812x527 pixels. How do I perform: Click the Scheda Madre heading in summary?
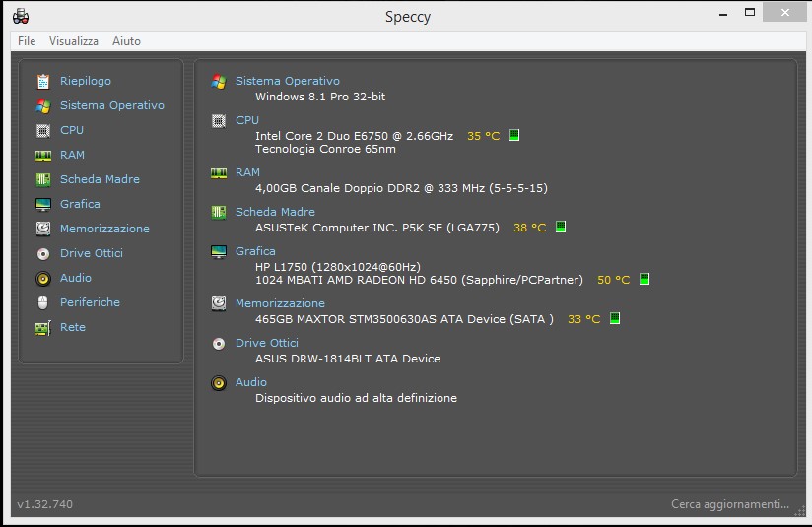click(x=275, y=212)
